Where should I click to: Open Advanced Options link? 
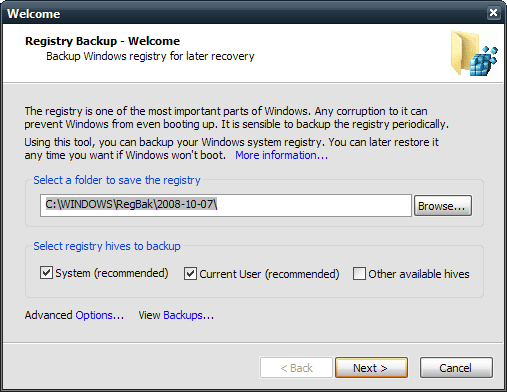pos(100,315)
